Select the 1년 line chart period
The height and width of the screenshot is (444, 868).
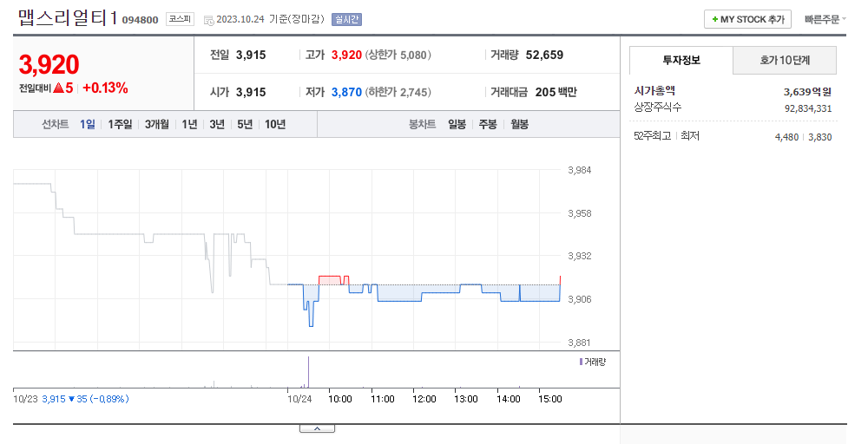coord(190,124)
